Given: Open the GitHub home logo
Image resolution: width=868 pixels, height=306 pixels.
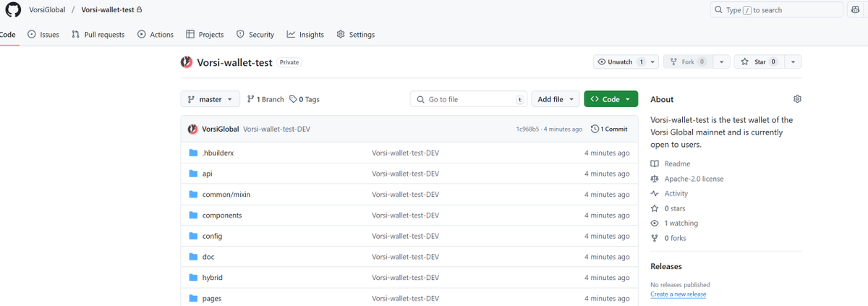Looking at the screenshot, I should (x=12, y=10).
